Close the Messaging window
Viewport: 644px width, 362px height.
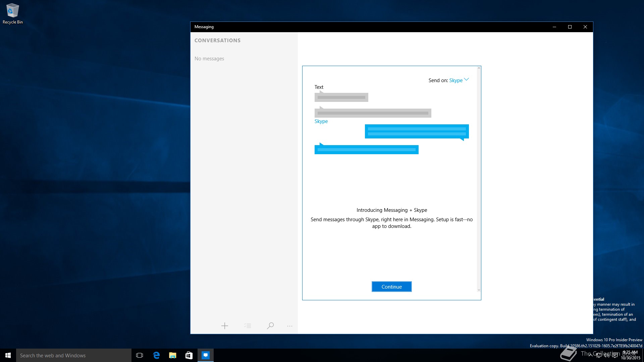(x=585, y=27)
